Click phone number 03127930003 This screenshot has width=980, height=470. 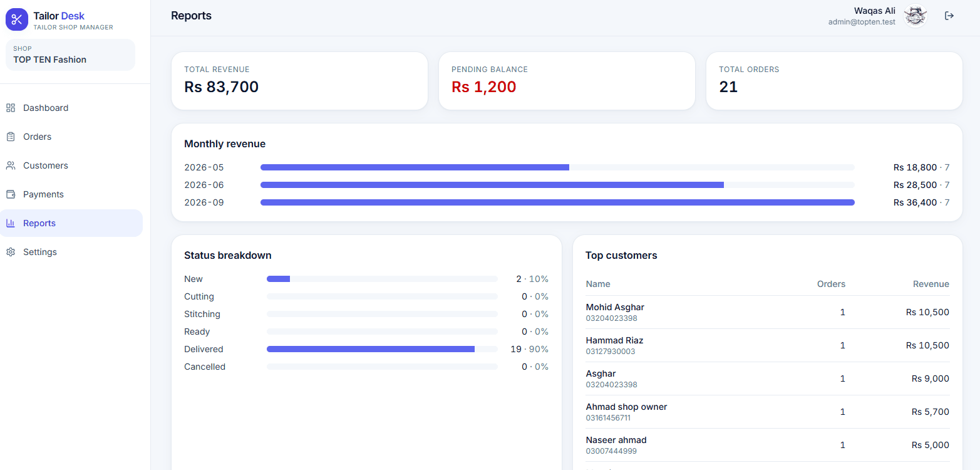(x=611, y=352)
